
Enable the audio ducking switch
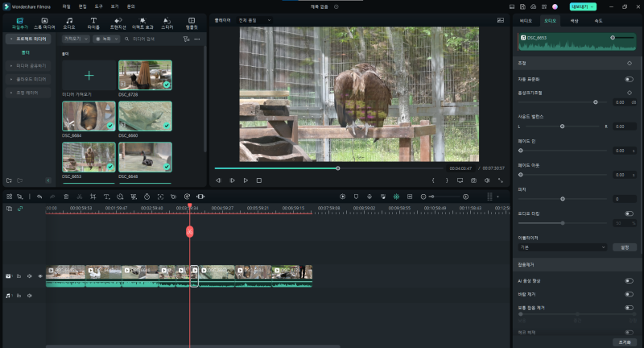pos(629,213)
